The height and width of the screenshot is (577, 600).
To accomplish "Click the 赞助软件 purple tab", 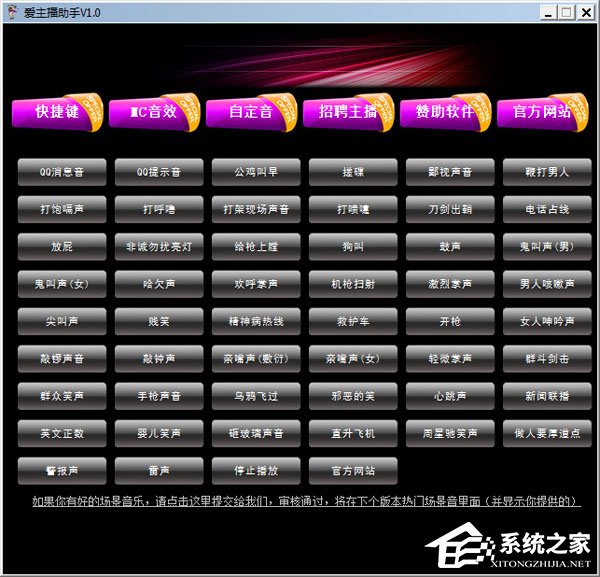I will 444,112.
